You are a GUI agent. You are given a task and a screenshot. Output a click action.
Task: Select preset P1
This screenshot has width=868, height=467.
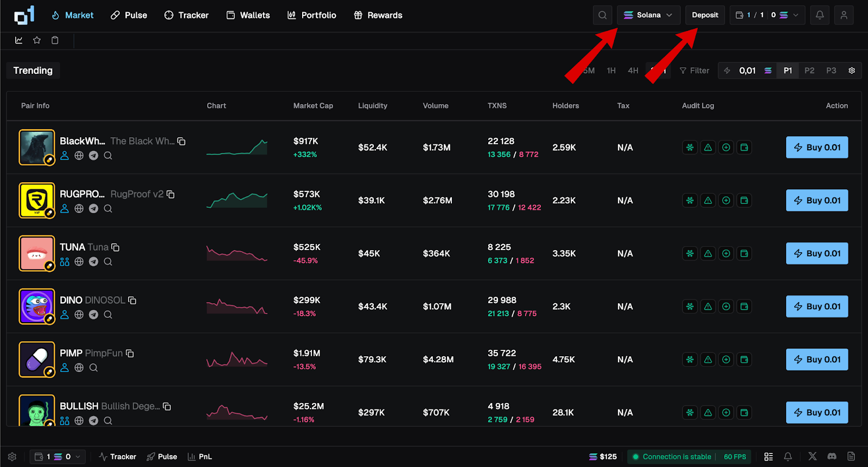click(x=788, y=71)
